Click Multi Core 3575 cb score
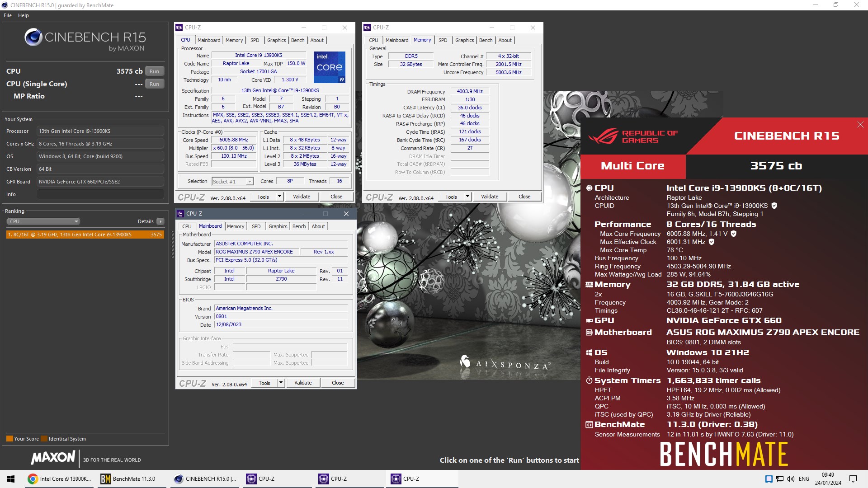The image size is (868, 488). 776,166
